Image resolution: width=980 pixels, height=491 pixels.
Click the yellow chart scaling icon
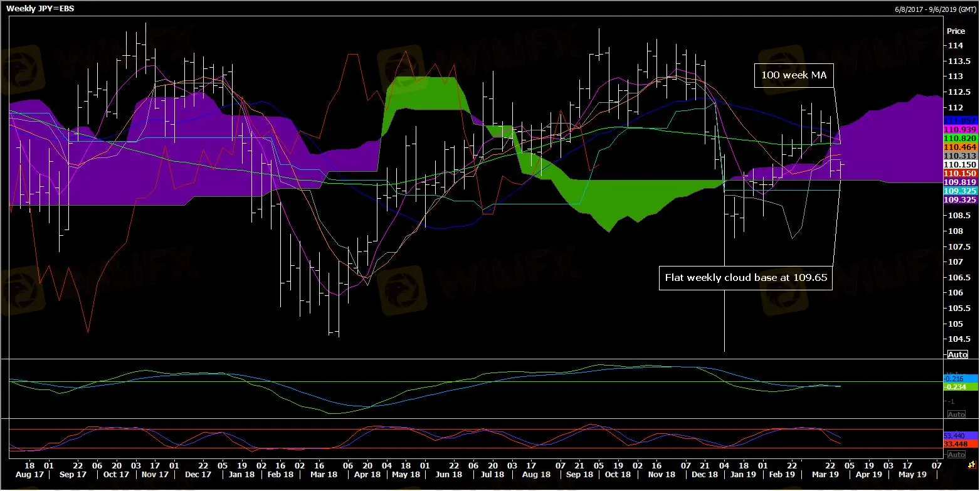tap(971, 465)
